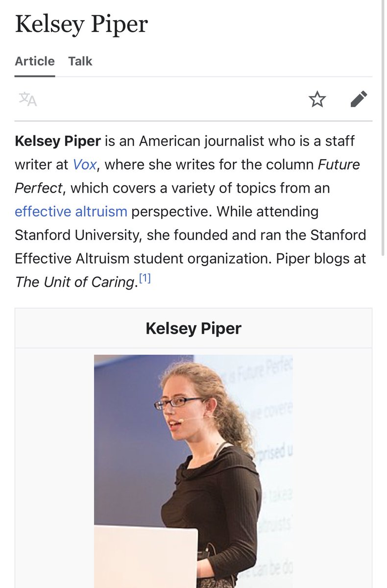Click the bold Kelsey Piper name in paragraph
Viewport: 387px width, 588px height.
click(58, 141)
